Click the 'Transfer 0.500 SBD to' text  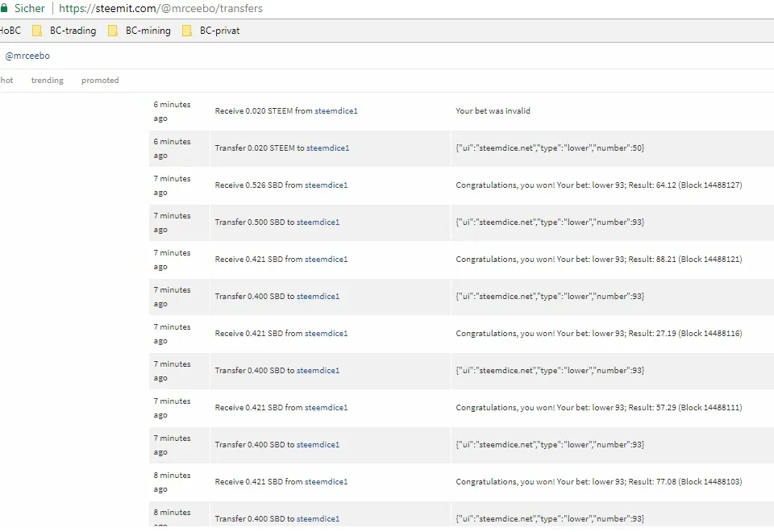click(254, 222)
